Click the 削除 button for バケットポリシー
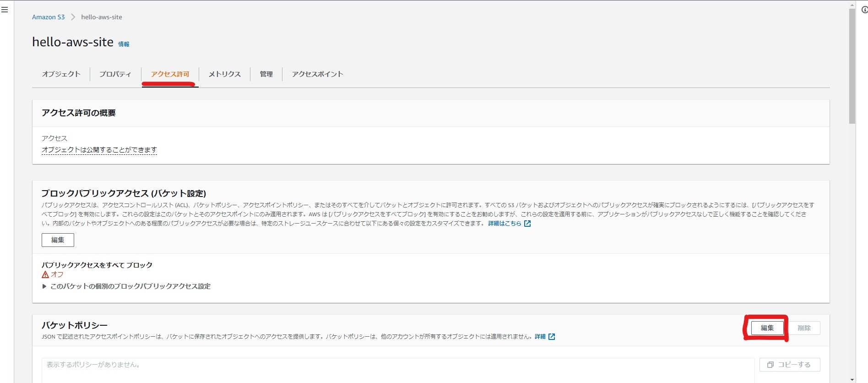The image size is (868, 383). click(x=804, y=328)
